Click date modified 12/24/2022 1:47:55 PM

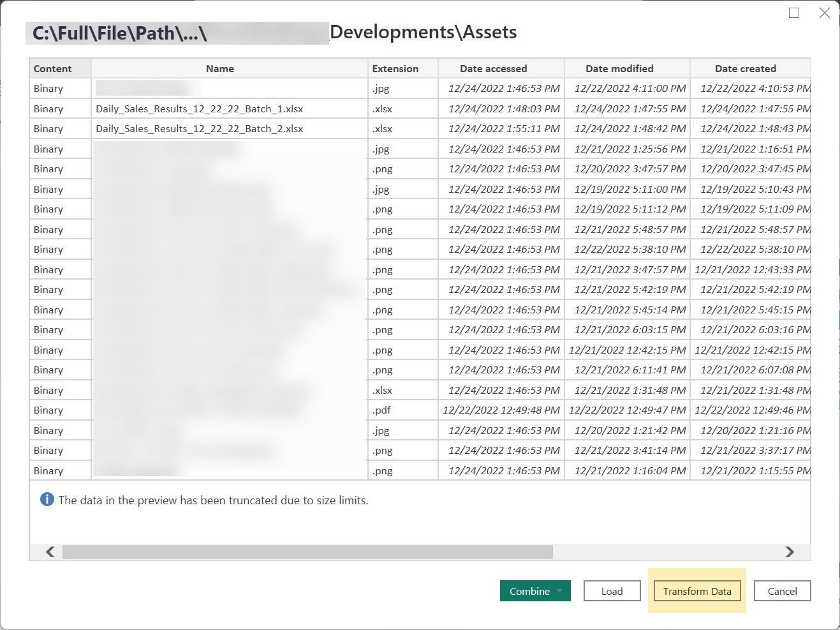point(630,109)
